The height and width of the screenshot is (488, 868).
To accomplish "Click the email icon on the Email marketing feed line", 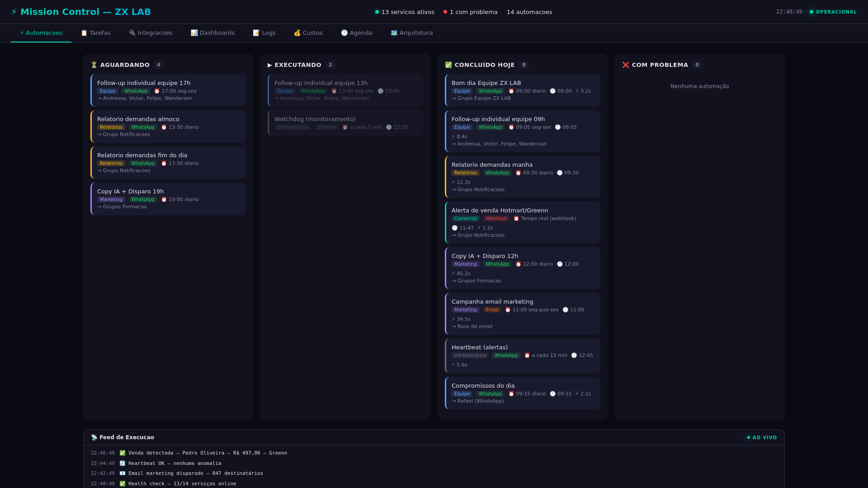I will click(x=123, y=474).
